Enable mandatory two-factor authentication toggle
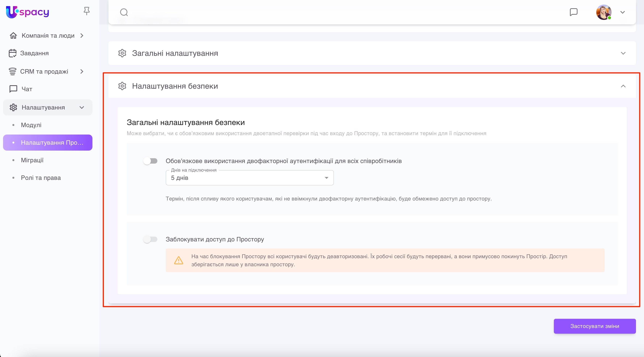This screenshot has height=357, width=644. [150, 161]
